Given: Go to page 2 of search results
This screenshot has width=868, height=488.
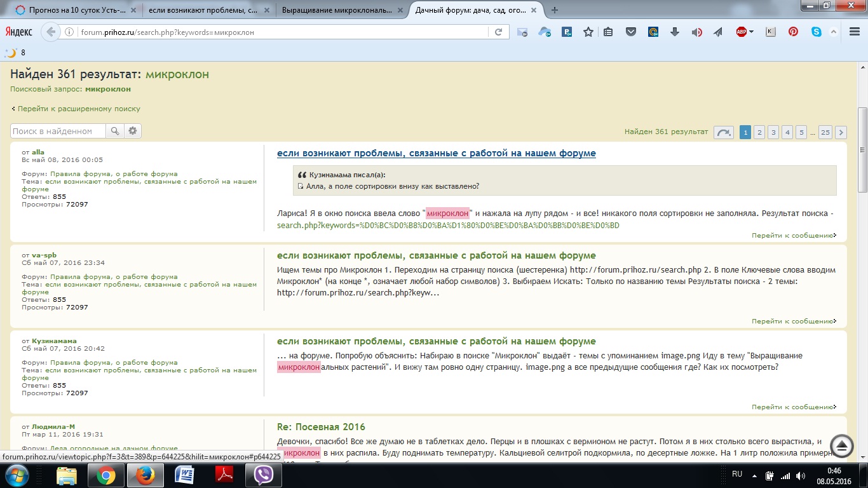Looking at the screenshot, I should [759, 132].
